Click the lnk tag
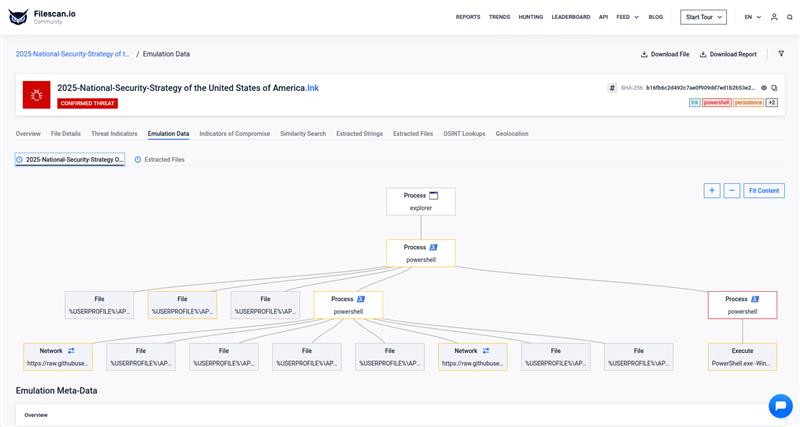This screenshot has height=427, width=800. coord(694,103)
